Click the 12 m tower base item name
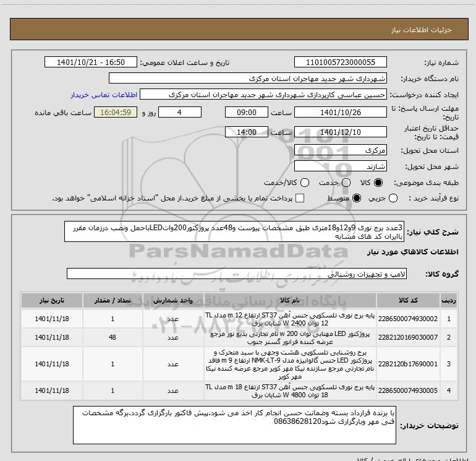Viewport: 476px width, 461px height. [290, 319]
